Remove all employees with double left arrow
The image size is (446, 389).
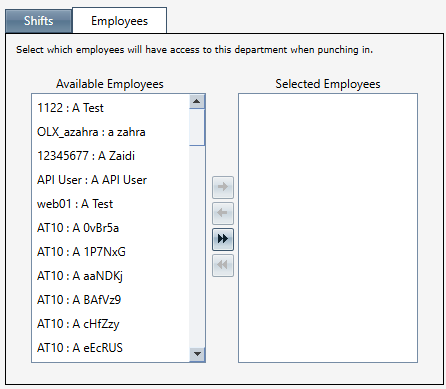223,265
